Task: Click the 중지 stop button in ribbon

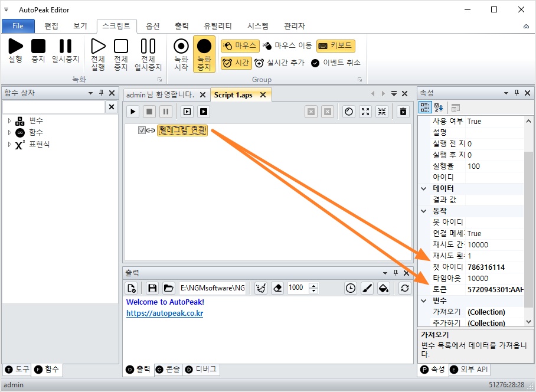Action: [x=38, y=51]
